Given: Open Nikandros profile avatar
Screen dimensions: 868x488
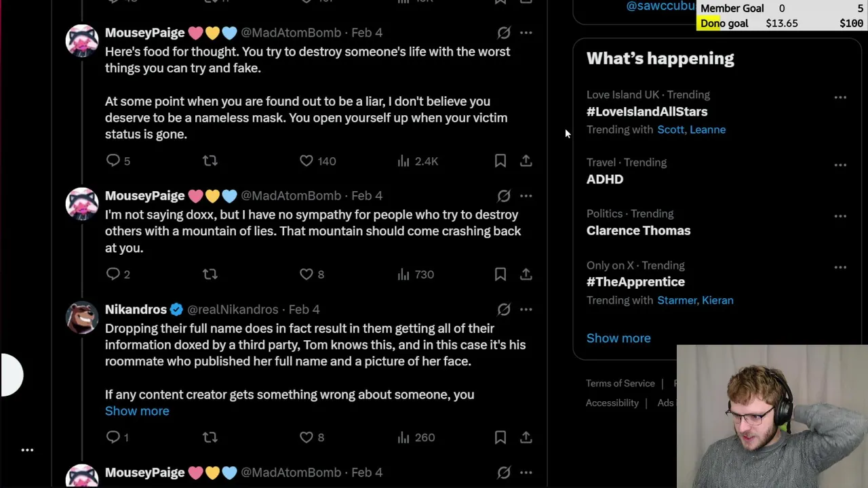Looking at the screenshot, I should click(82, 317).
